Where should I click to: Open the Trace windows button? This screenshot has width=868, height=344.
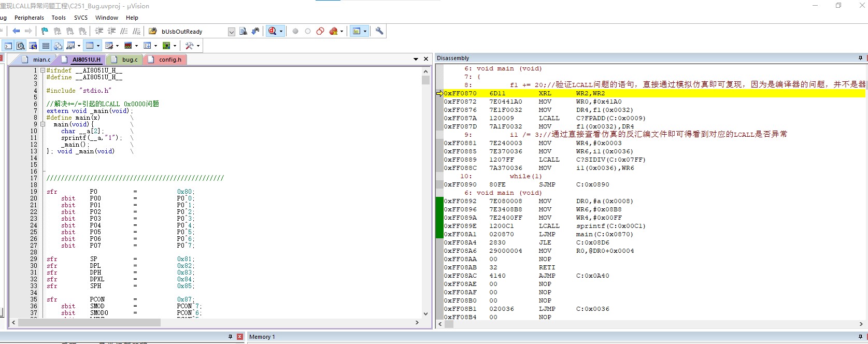pyautogui.click(x=147, y=46)
